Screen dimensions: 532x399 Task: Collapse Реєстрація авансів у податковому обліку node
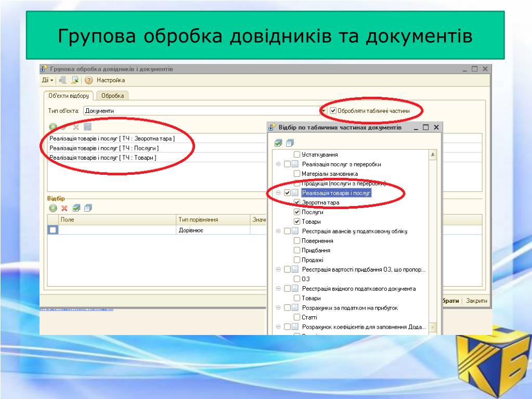pos(278,231)
